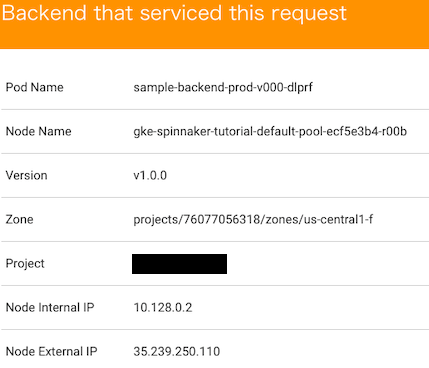
Task: Select the Node Internal IP label
Action: (50, 307)
